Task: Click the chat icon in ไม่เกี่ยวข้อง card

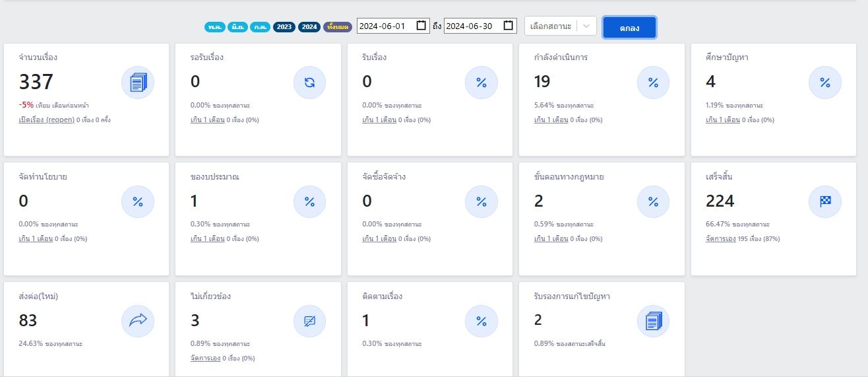Action: (x=309, y=321)
